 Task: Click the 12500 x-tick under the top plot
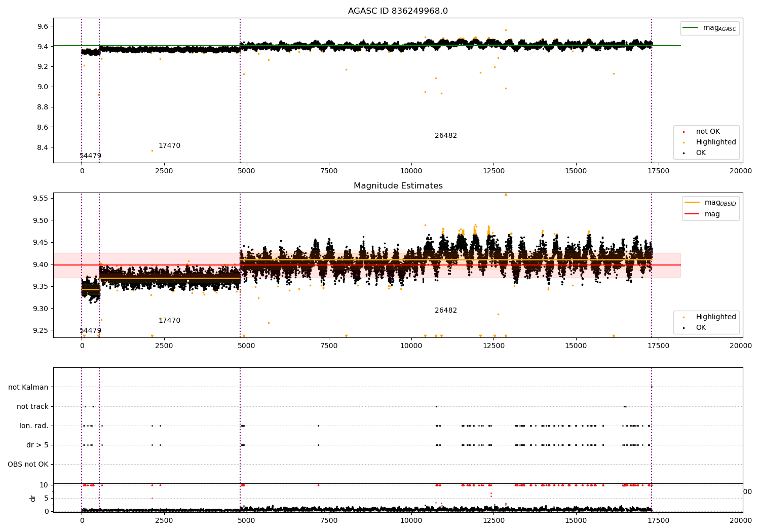click(493, 171)
